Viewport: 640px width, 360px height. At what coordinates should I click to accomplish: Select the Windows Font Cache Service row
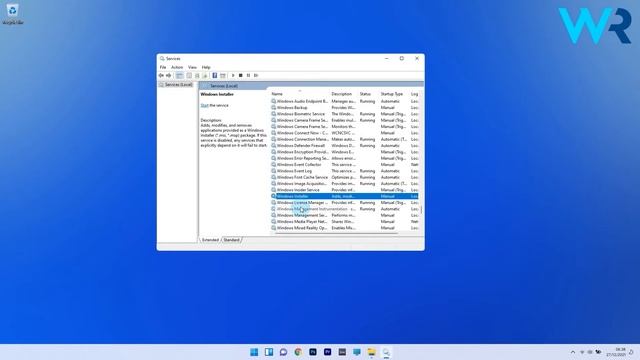[x=344, y=177]
